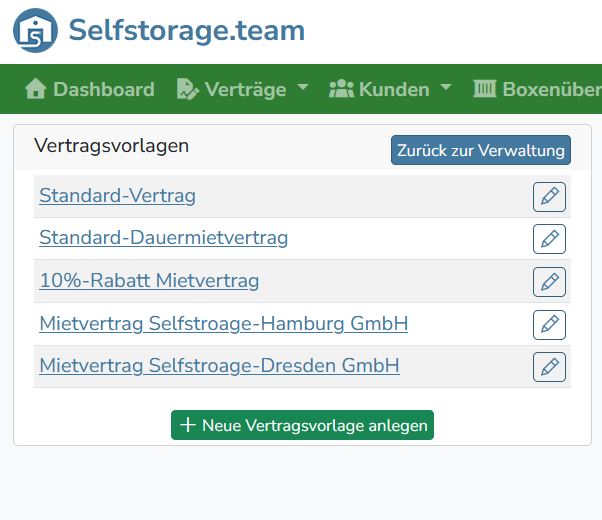Expand the Kunden dropdown arrow
The height and width of the screenshot is (520, 602).
click(446, 88)
